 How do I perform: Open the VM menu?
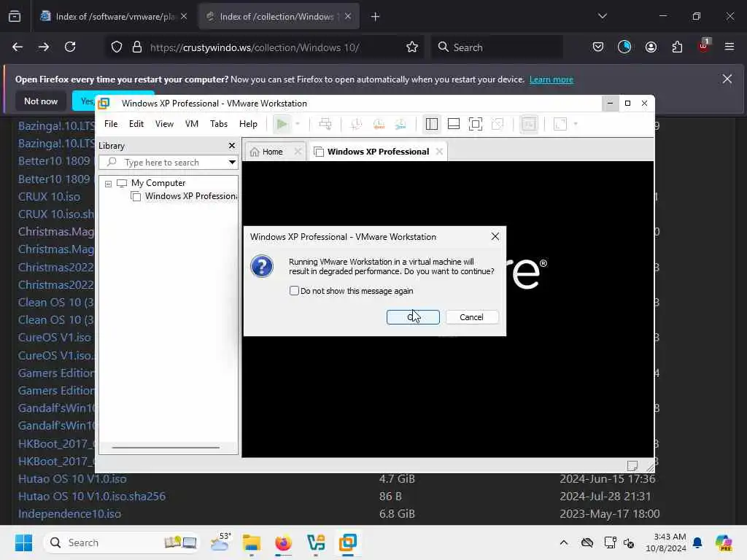coord(192,124)
